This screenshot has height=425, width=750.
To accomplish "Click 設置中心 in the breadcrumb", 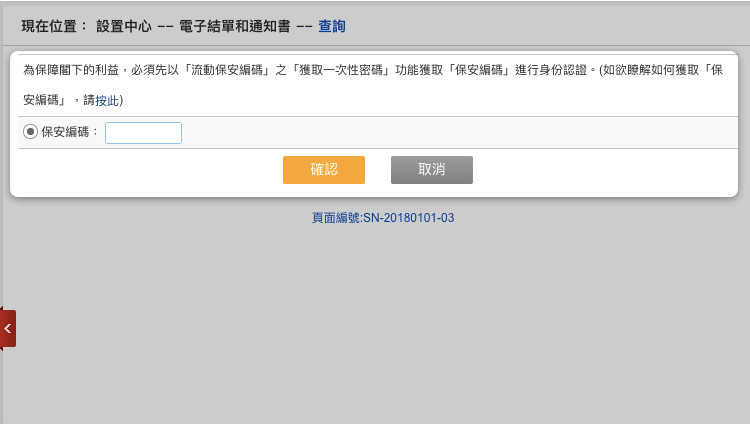I will point(124,26).
